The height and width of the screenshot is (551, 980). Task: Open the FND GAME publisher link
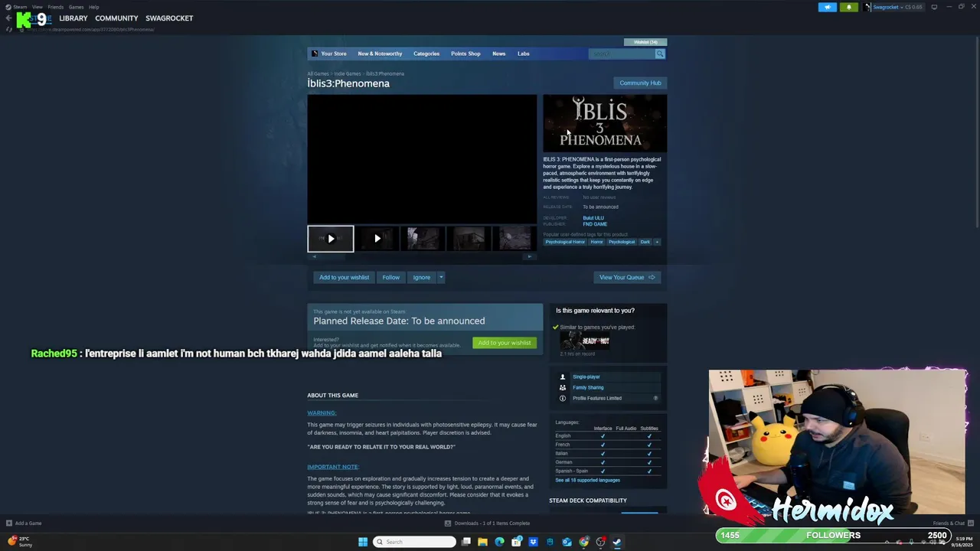(x=595, y=224)
